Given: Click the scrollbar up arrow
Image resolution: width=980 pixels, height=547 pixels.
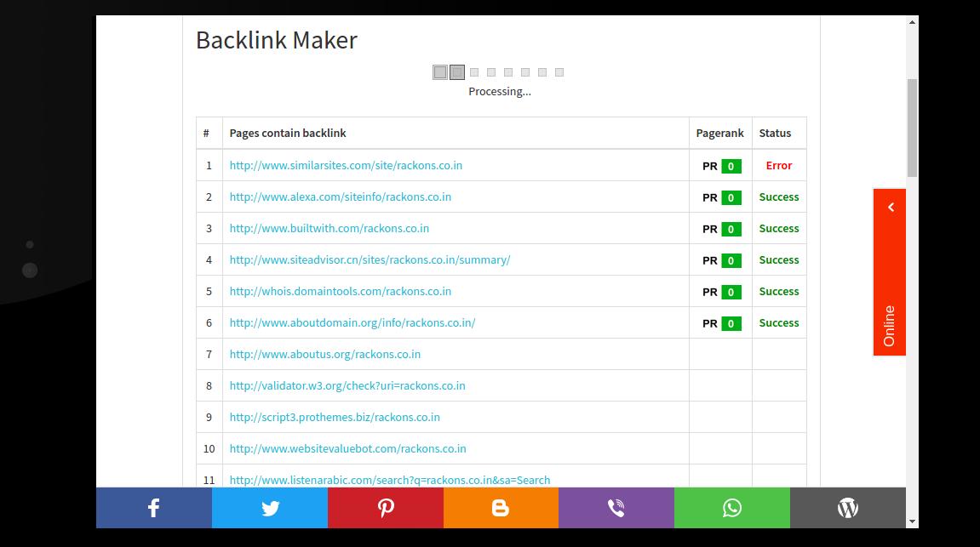Looking at the screenshot, I should click(x=913, y=22).
